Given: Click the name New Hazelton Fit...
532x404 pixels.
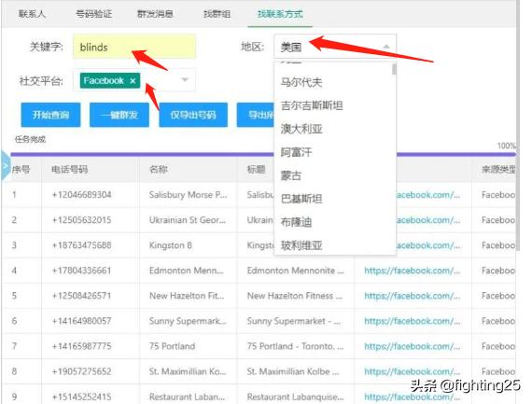Looking at the screenshot, I should coord(187,296).
